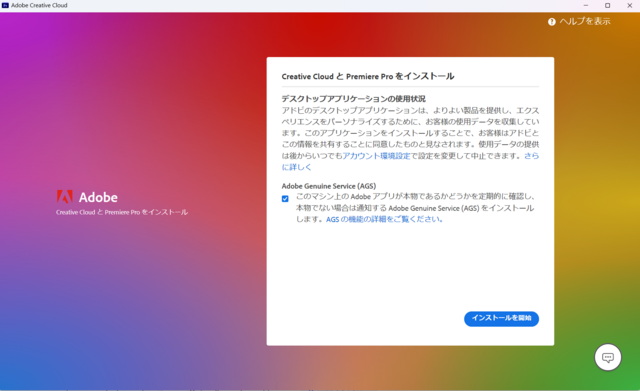This screenshot has height=391, width=640.
Task: Uncheck the Adobe Genuine Service checkbox
Action: tap(285, 199)
